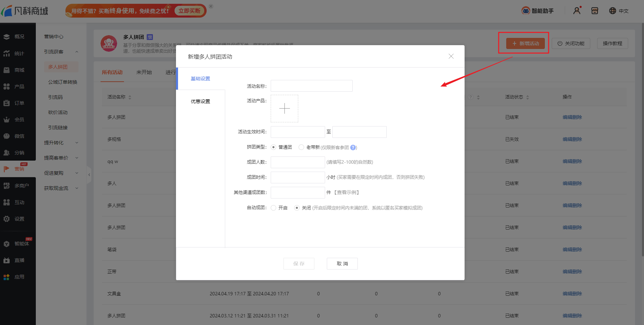Click the 活动名称 input field
The width and height of the screenshot is (644, 325).
click(311, 86)
